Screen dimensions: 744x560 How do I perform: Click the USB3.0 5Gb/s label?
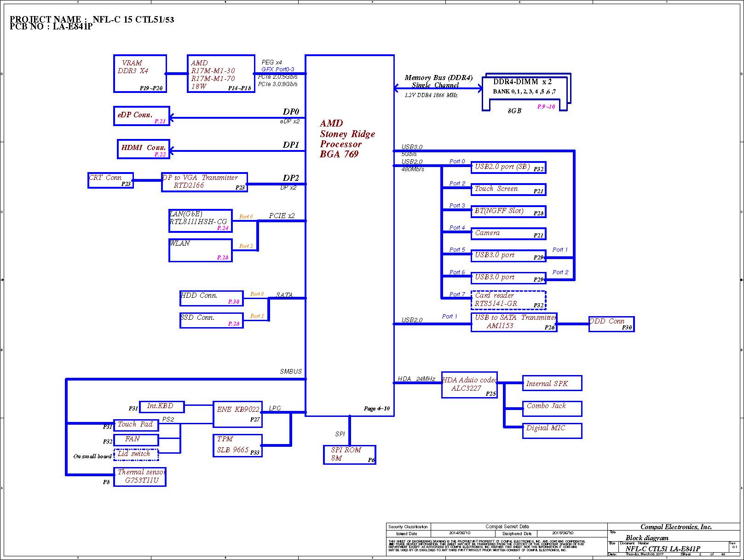[x=411, y=150]
